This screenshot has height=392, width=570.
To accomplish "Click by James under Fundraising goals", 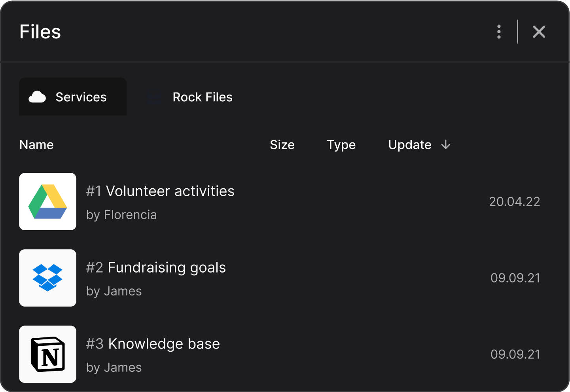I will click(x=114, y=291).
